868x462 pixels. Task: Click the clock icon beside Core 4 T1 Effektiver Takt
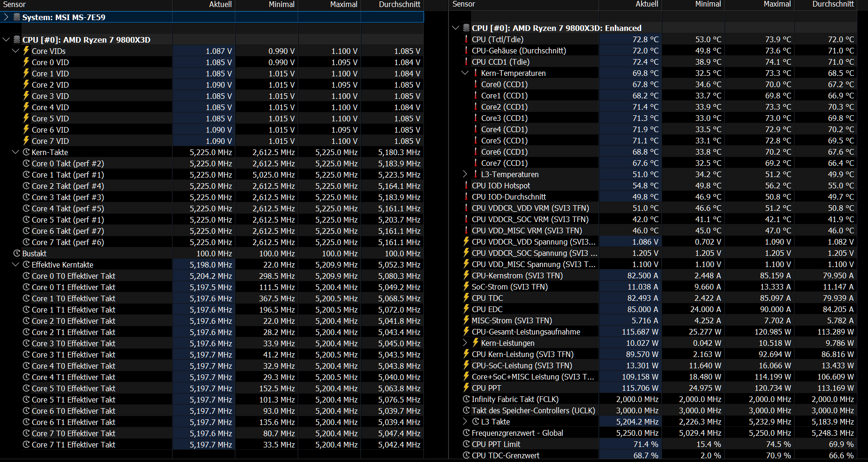click(x=26, y=377)
